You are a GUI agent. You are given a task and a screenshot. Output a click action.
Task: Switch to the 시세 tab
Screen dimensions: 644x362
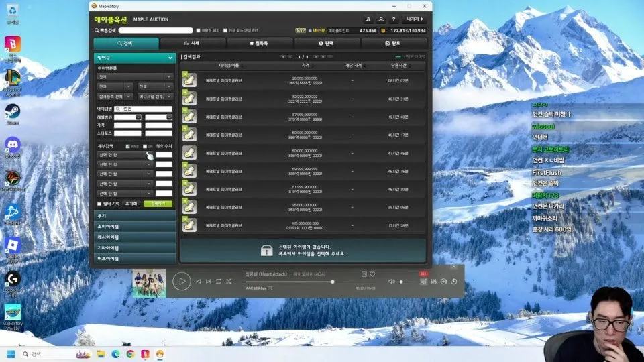click(x=193, y=43)
